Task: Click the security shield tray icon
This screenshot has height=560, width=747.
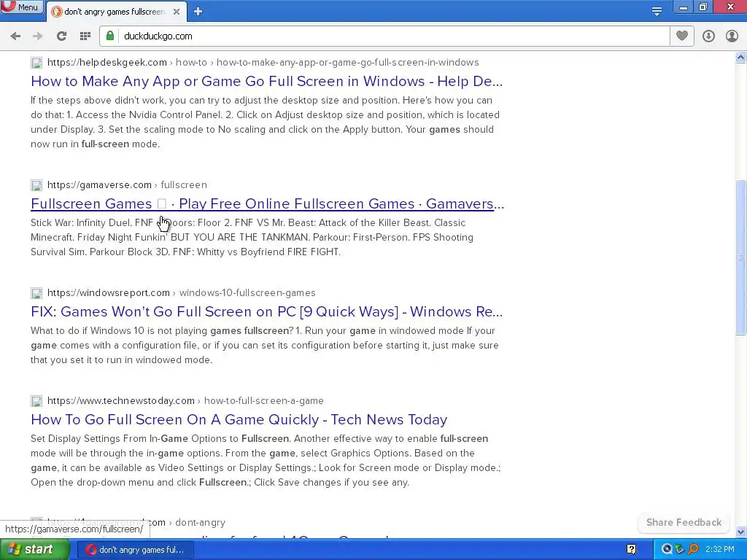Action: [x=680, y=550]
